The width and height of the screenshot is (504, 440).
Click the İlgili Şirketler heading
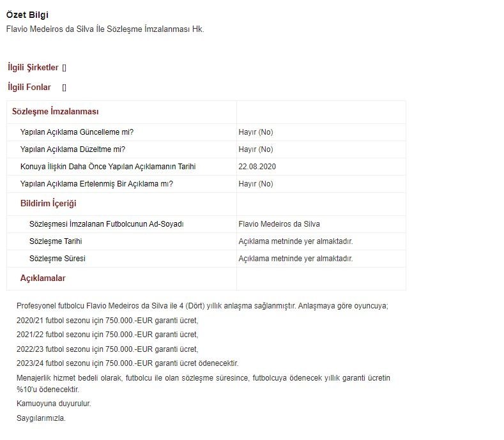[x=33, y=68]
